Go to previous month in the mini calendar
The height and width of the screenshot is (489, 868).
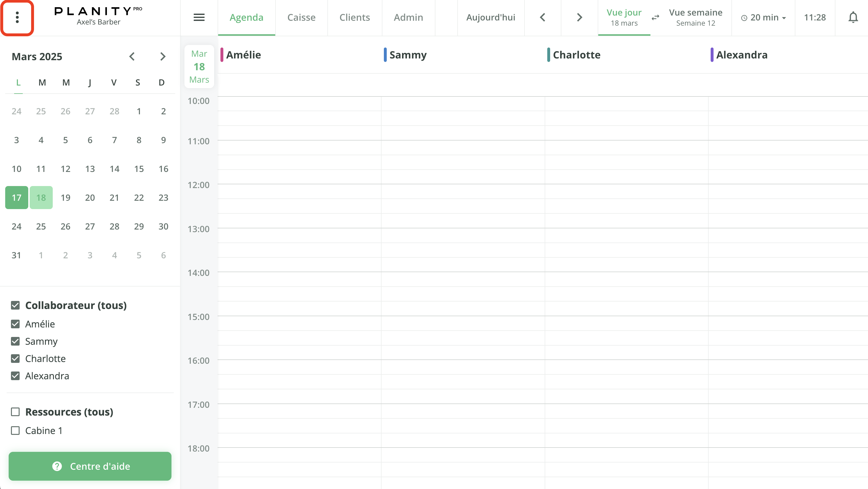pyautogui.click(x=132, y=56)
